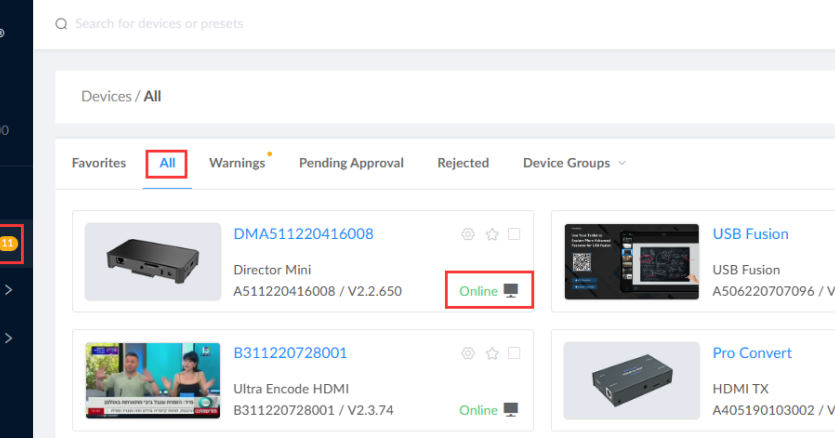Click the sidebar badge showing 11
Image resolution: width=835 pixels, height=438 pixels.
coord(9,244)
